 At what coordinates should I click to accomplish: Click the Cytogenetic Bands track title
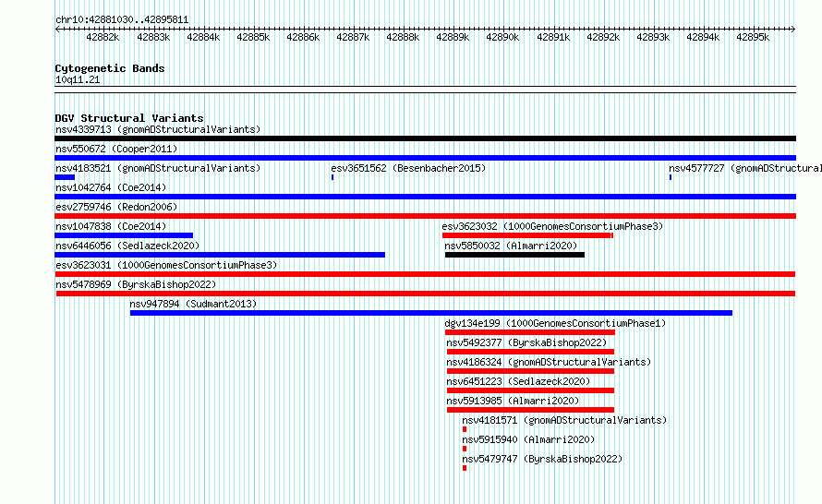tap(110, 68)
